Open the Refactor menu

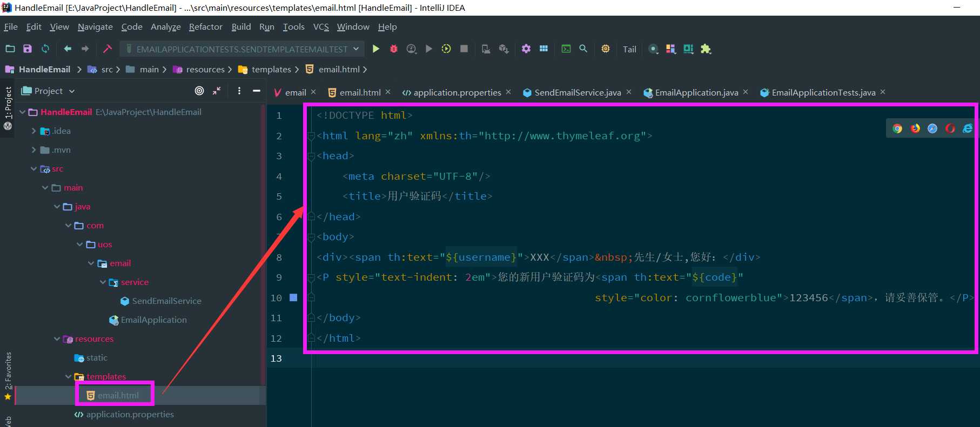coord(205,27)
